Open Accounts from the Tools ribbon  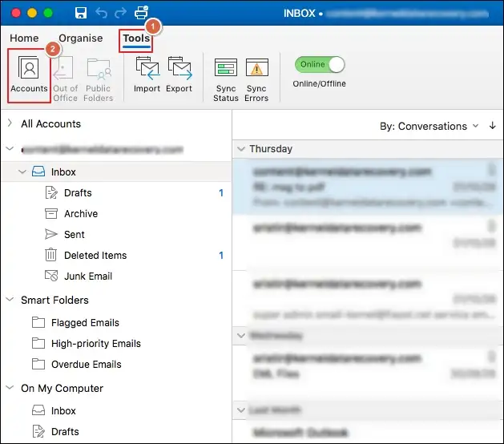point(30,75)
